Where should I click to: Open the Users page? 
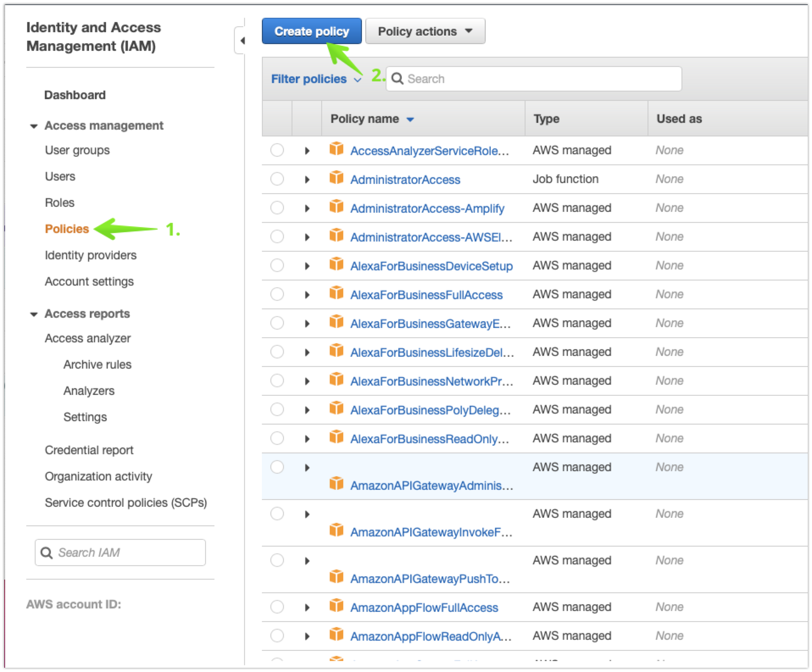tap(60, 176)
